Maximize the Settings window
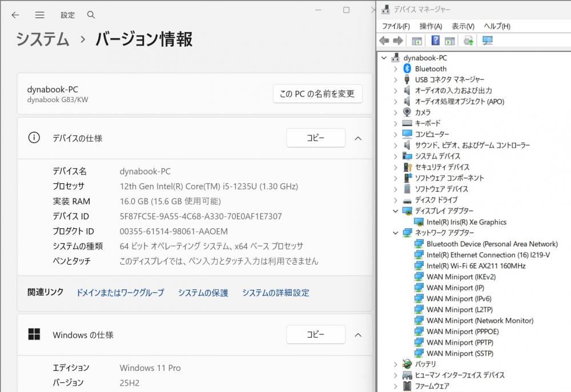571x392 pixels. click(347, 10)
